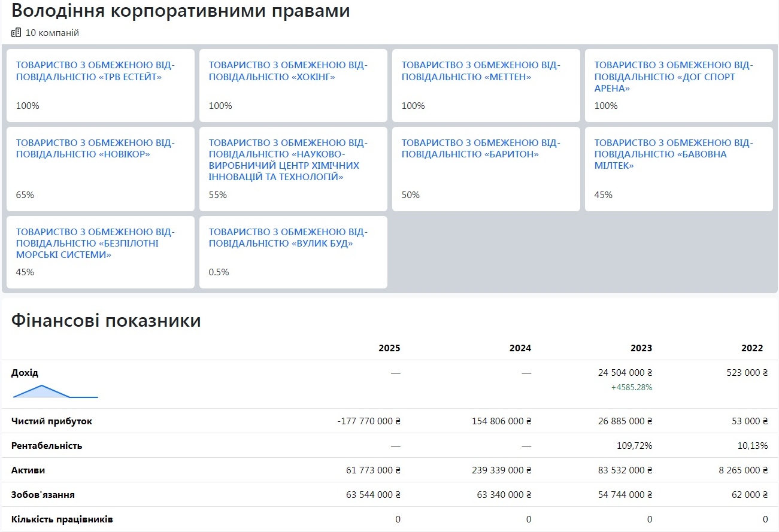Viewport: 779px width, 532px height.
Task: Click the Кількість працівників row label
Action: [x=62, y=519]
